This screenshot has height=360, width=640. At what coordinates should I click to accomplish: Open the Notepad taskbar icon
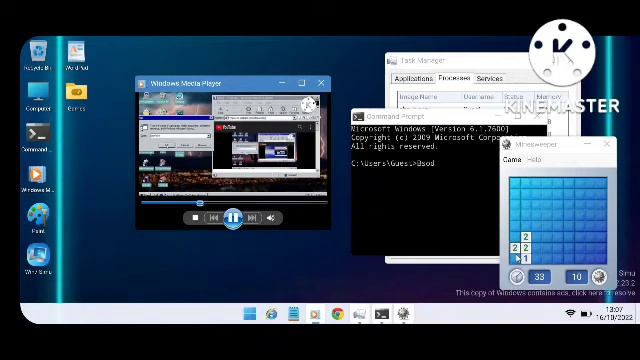pos(293,313)
